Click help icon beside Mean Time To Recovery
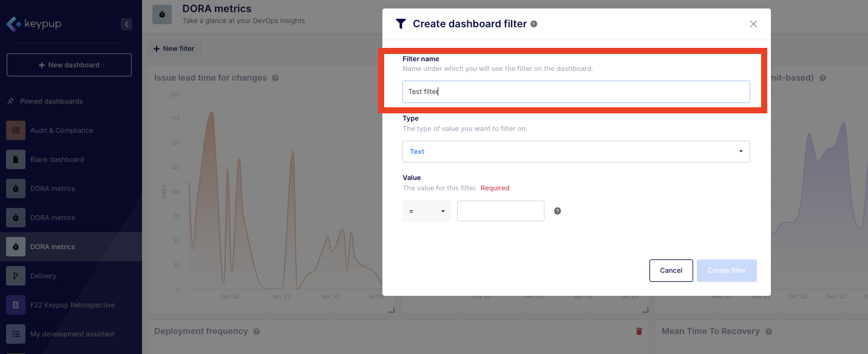Image resolution: width=868 pixels, height=354 pixels. pyautogui.click(x=768, y=332)
